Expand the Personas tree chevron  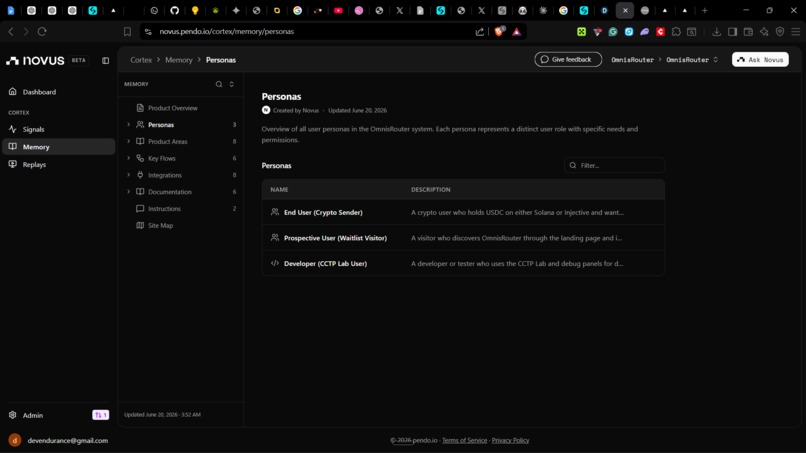click(129, 124)
